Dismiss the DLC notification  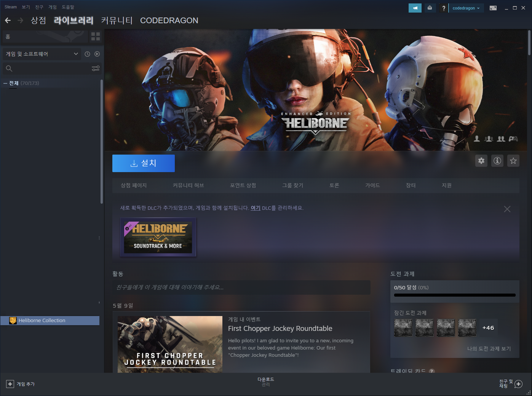(x=507, y=209)
